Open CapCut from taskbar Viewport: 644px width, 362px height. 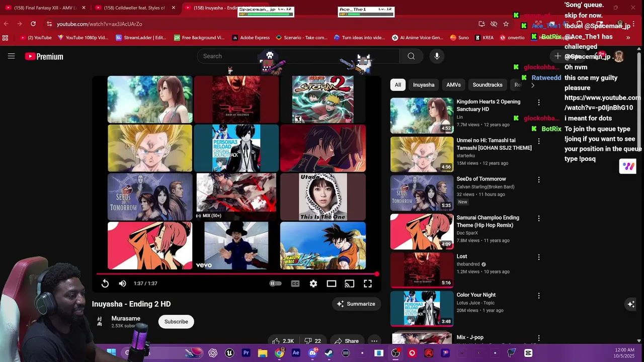click(x=528, y=353)
